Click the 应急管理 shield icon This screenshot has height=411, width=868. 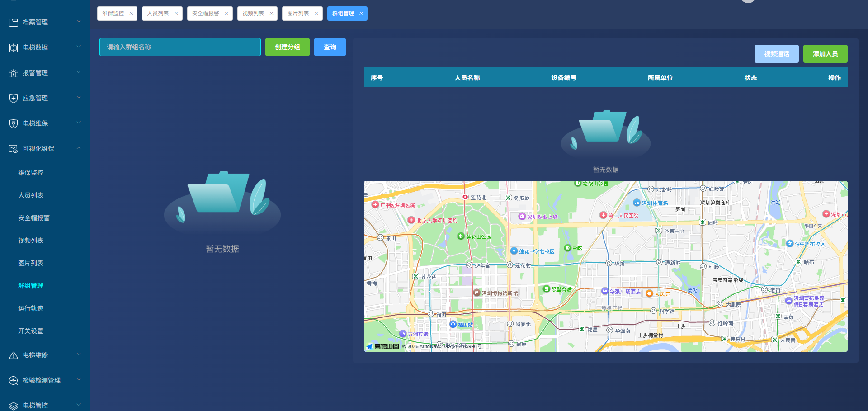14,98
